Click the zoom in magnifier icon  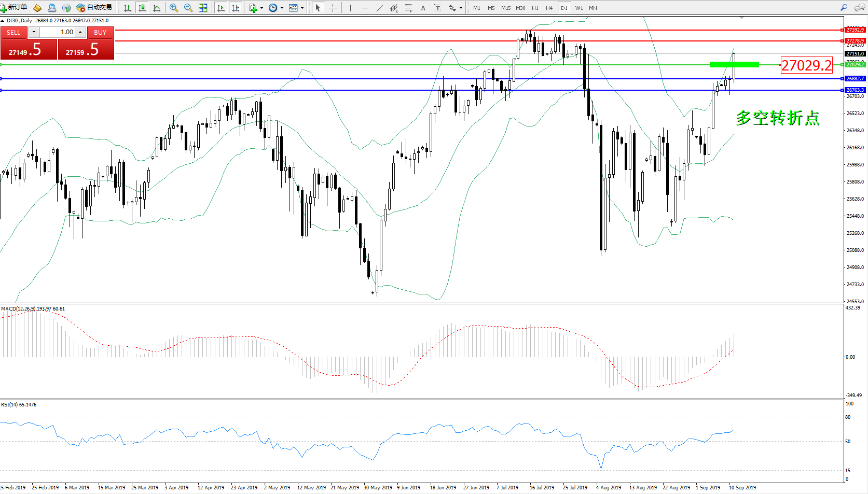coord(174,8)
